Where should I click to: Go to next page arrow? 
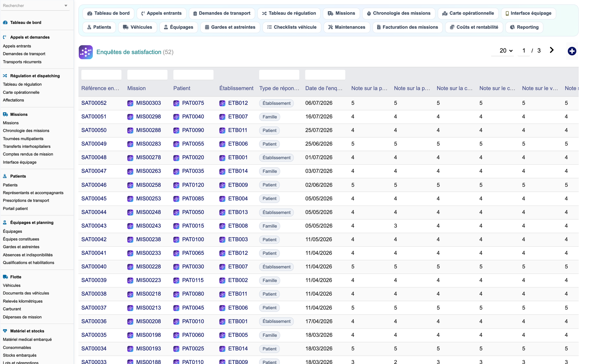click(x=552, y=50)
